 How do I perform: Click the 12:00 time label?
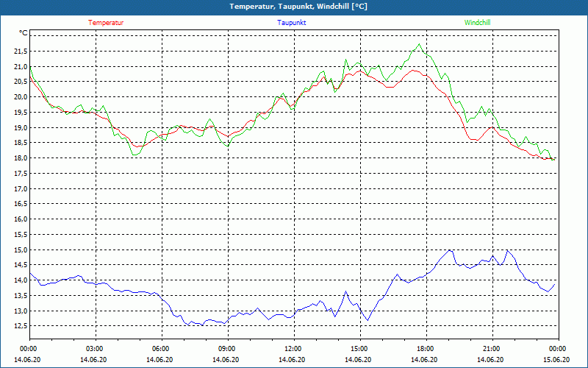coord(293,349)
